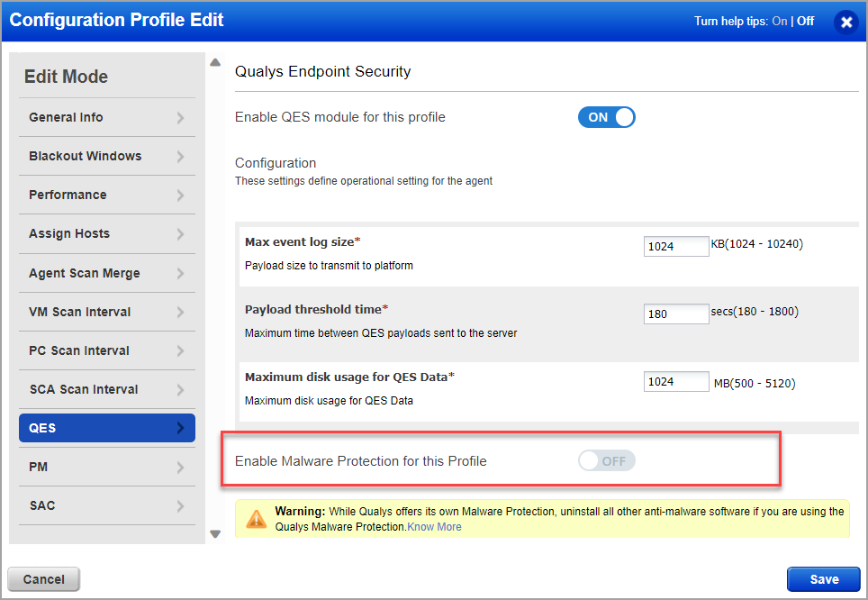868x600 pixels.
Task: Click the arrow icon next to SAC
Action: pos(180,505)
